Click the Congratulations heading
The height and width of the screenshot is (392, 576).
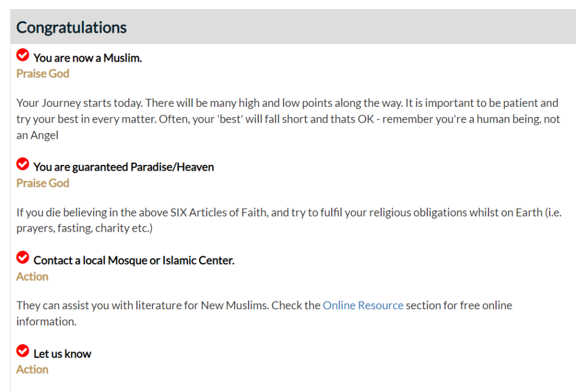point(71,28)
